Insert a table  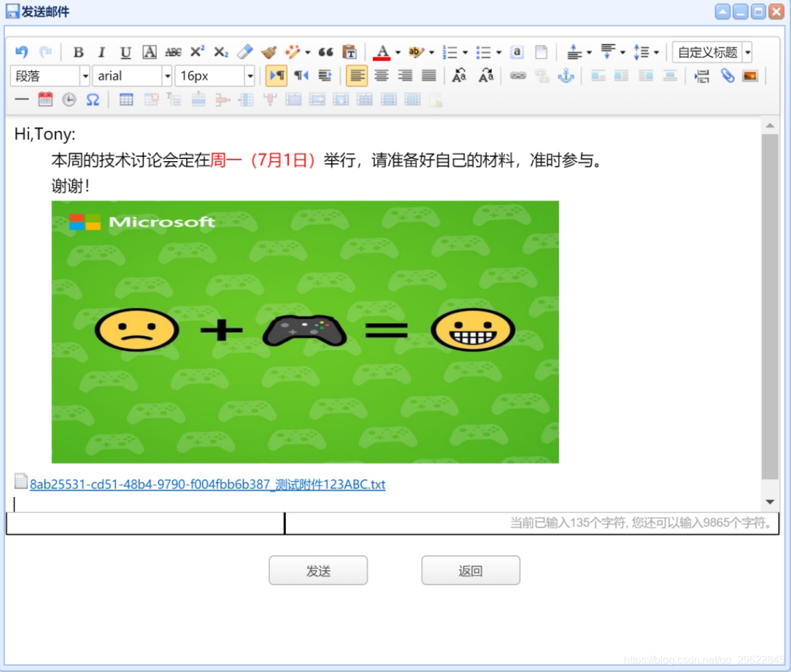point(126,100)
